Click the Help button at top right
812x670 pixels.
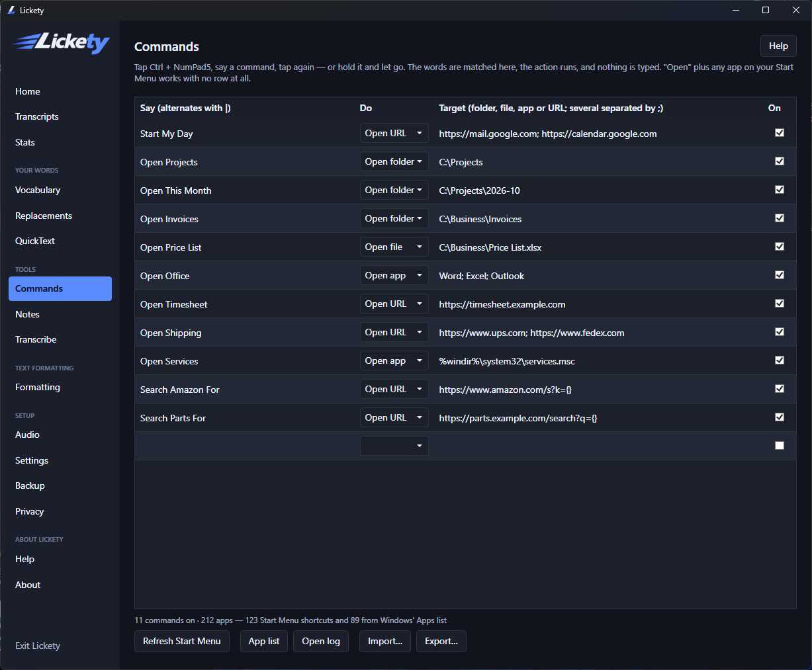778,46
